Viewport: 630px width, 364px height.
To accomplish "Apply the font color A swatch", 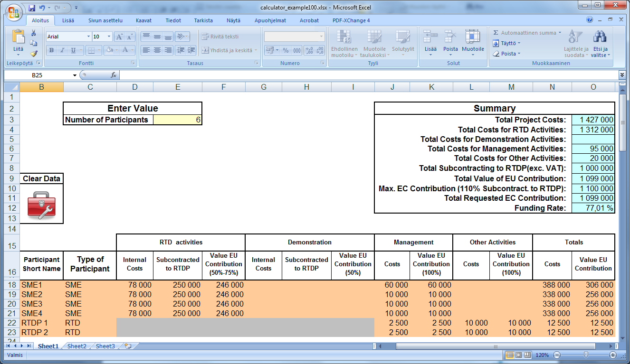I will point(125,50).
